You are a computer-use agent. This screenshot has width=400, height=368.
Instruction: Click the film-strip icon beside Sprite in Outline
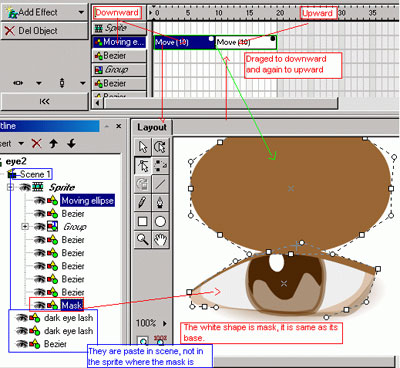[x=38, y=187]
